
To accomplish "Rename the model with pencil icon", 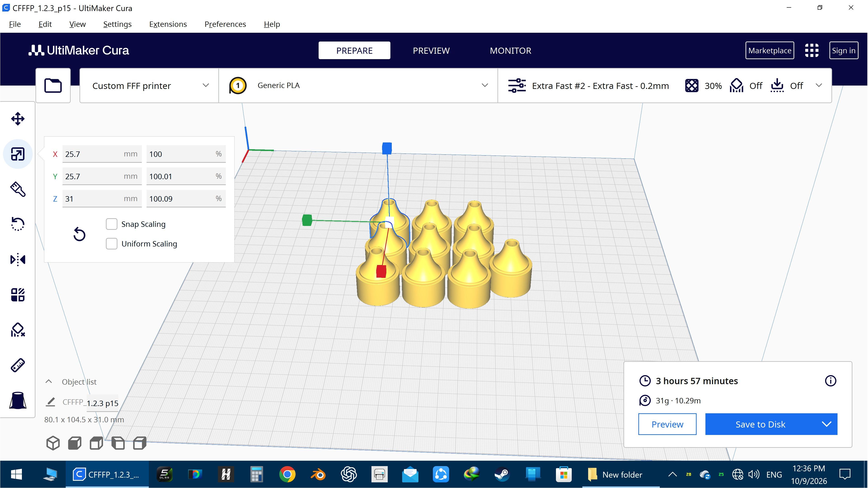I will point(51,402).
